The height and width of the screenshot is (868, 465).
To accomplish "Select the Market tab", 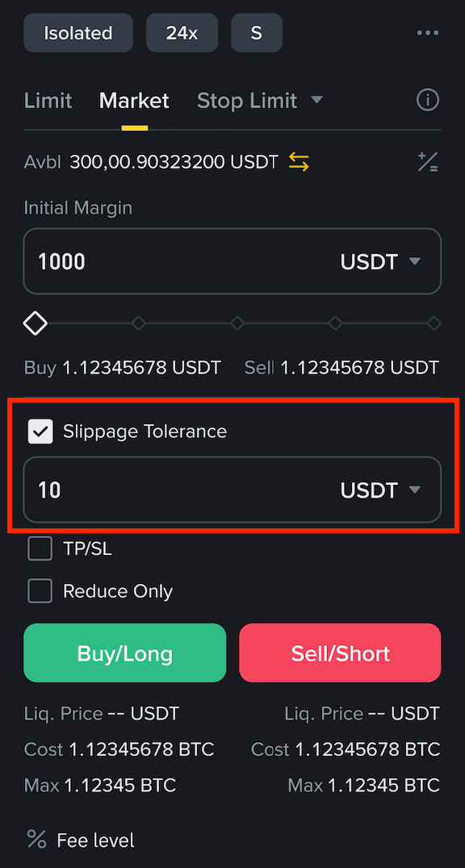I will click(134, 101).
